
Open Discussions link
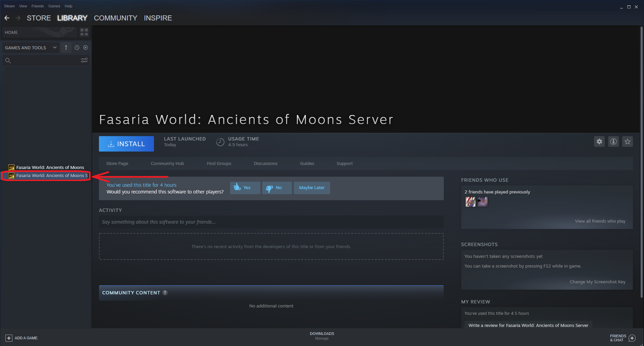[266, 164]
